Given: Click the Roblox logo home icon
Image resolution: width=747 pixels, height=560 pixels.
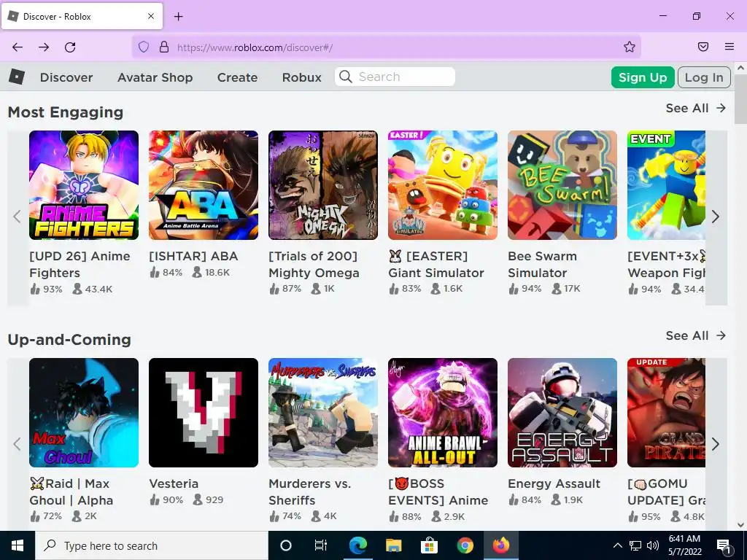Looking at the screenshot, I should pos(17,77).
